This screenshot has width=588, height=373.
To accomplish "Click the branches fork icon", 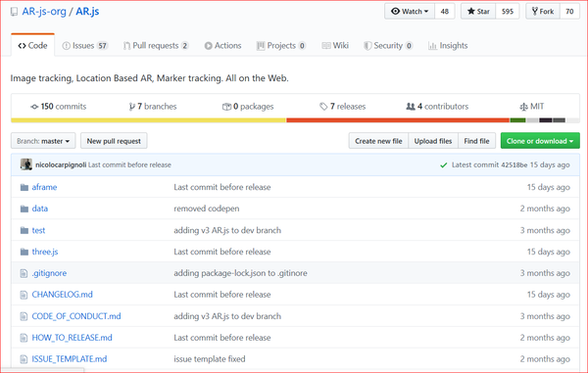I will tap(132, 107).
